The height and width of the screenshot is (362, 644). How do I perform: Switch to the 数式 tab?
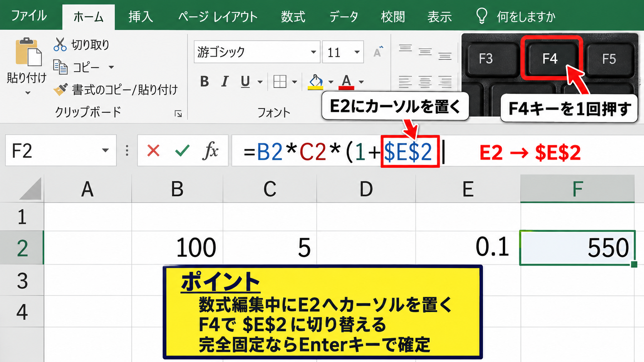point(293,17)
